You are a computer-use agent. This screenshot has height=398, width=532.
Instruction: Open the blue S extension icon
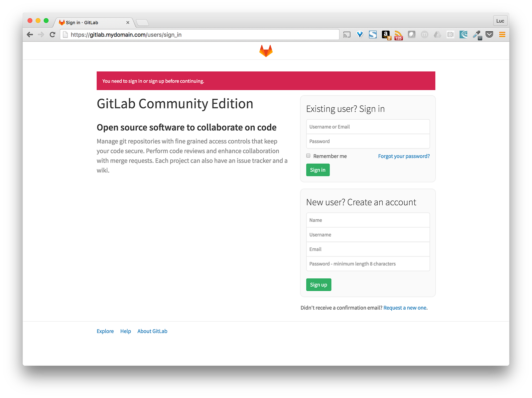tap(373, 35)
